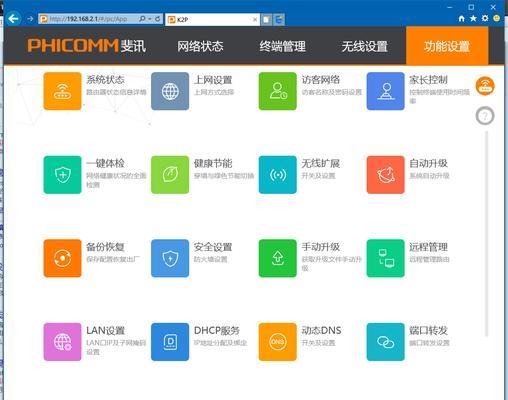Viewport: 508px width, 400px height.
Task: Open the 自动升级 auto upgrade icon
Action: point(386,175)
